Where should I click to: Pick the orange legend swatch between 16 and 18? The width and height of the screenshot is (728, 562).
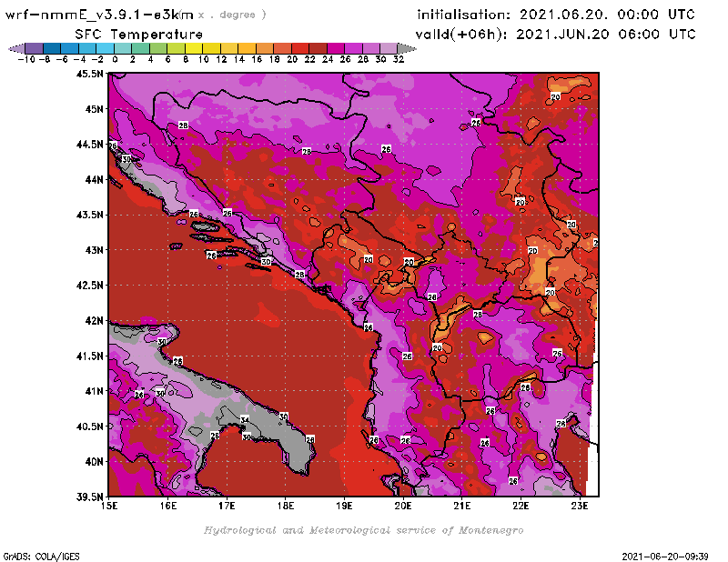tap(265, 48)
